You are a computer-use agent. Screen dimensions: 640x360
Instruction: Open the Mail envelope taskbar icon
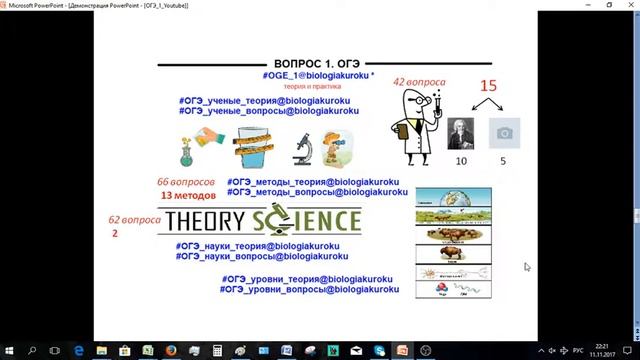[x=356, y=351]
